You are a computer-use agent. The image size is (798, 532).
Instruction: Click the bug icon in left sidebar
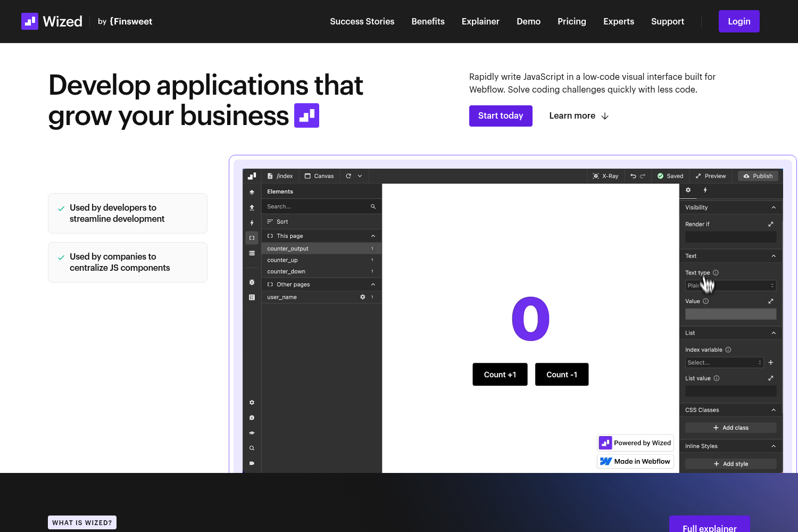click(252, 282)
